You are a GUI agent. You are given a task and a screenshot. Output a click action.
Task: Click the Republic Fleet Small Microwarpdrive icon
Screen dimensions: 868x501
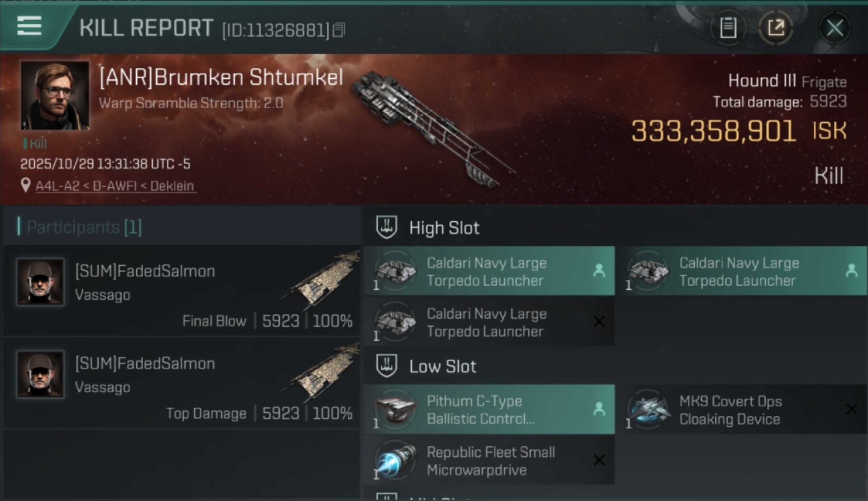[395, 460]
